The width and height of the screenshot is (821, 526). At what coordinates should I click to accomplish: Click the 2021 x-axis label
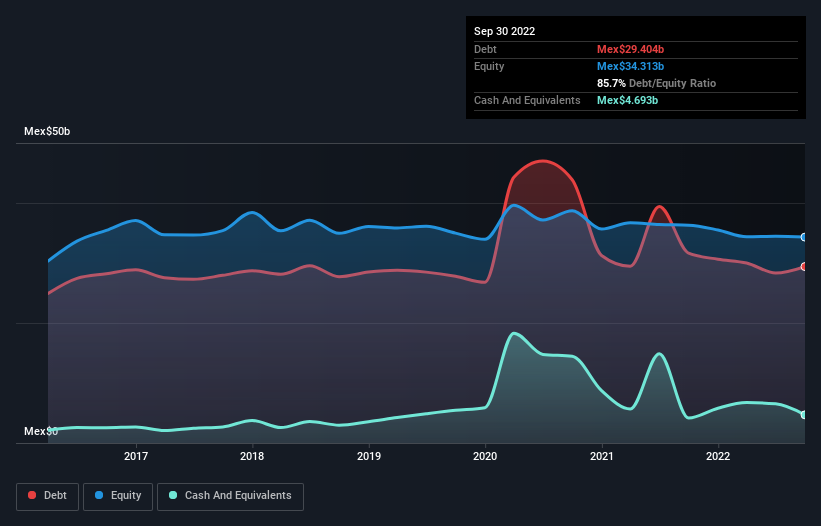tap(602, 456)
